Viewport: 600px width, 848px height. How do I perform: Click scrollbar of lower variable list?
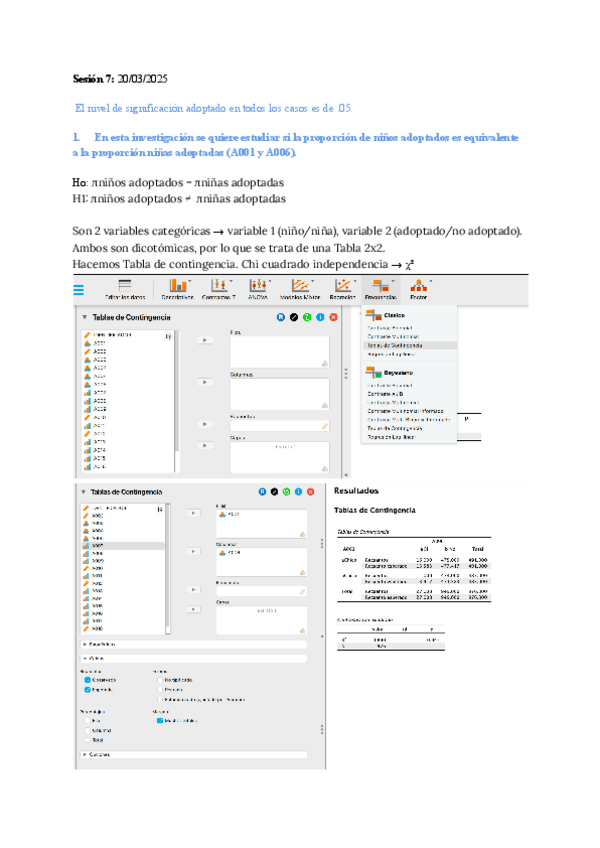pyautogui.click(x=168, y=568)
